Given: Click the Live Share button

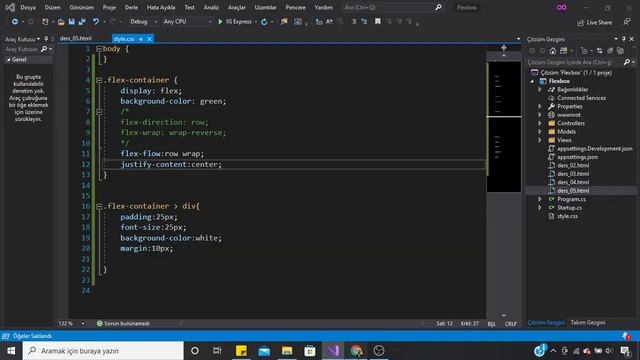Looking at the screenshot, I should (x=595, y=22).
